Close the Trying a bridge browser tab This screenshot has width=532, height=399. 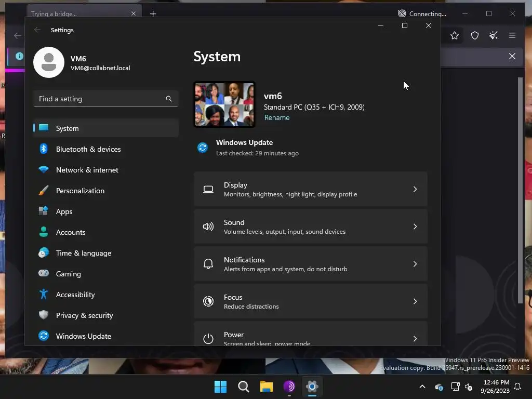pos(134,14)
